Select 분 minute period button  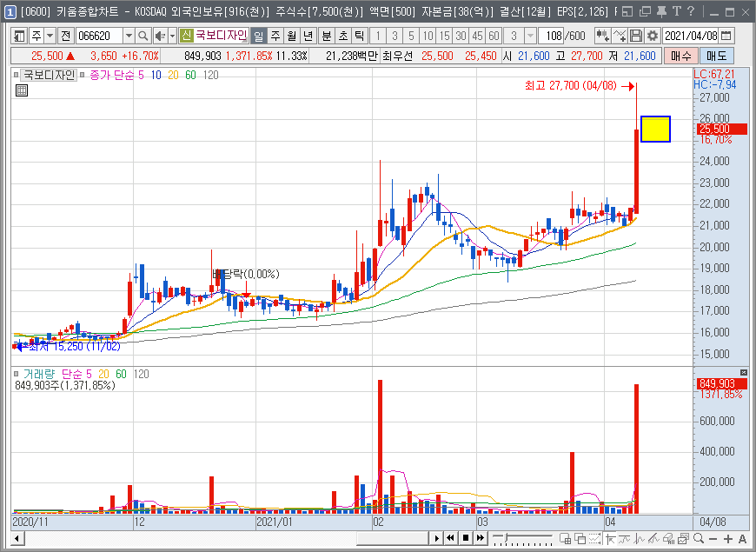coord(327,36)
